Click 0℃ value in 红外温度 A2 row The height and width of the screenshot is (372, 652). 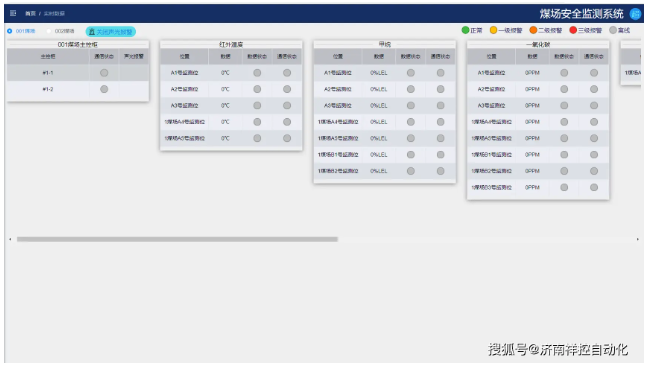coord(225,89)
